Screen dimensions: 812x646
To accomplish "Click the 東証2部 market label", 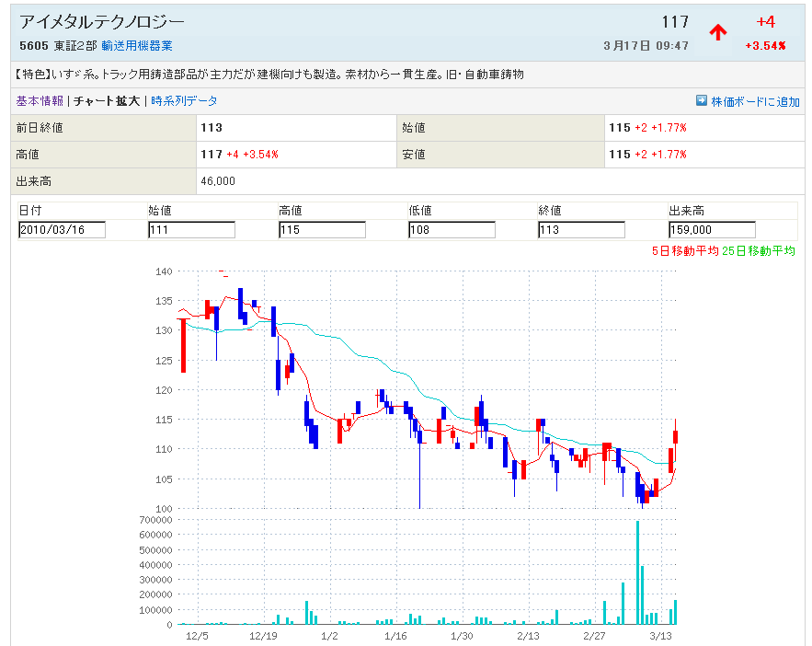I will 75,46.
